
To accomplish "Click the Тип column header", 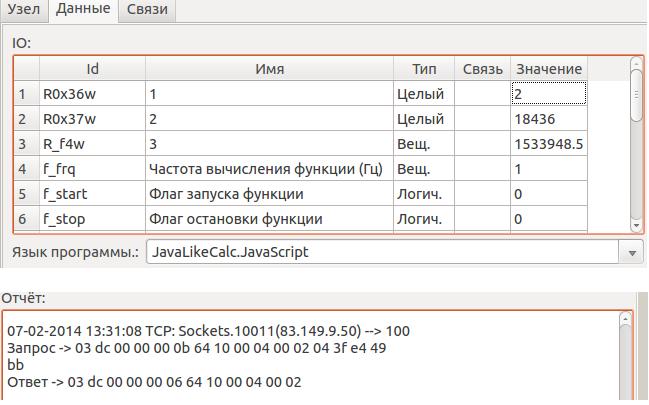I will pyautogui.click(x=424, y=69).
